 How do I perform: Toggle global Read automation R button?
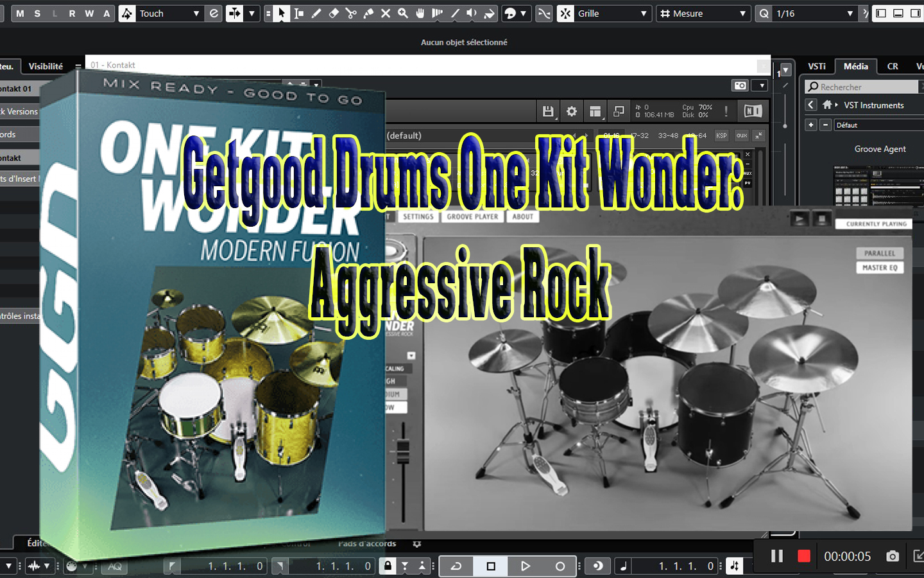(72, 13)
